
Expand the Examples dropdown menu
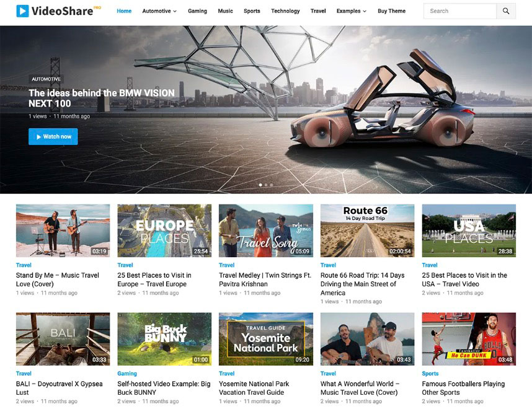352,11
